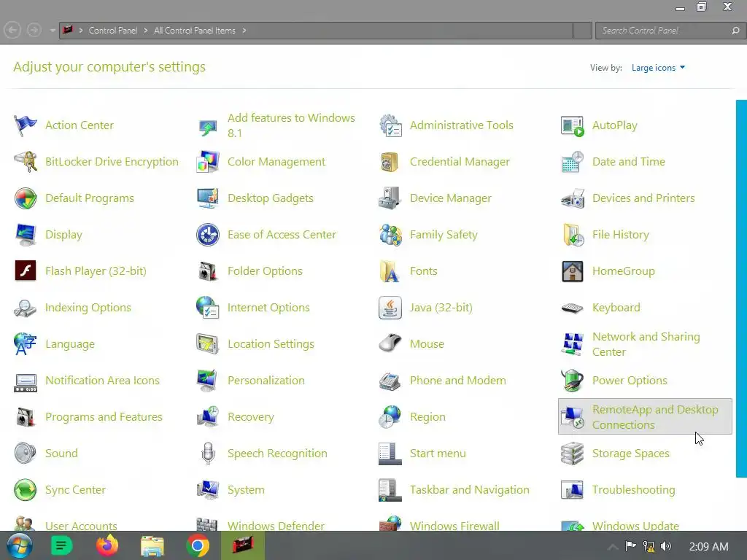
Task: Click in the Search Control Panel field
Action: [x=662, y=31]
